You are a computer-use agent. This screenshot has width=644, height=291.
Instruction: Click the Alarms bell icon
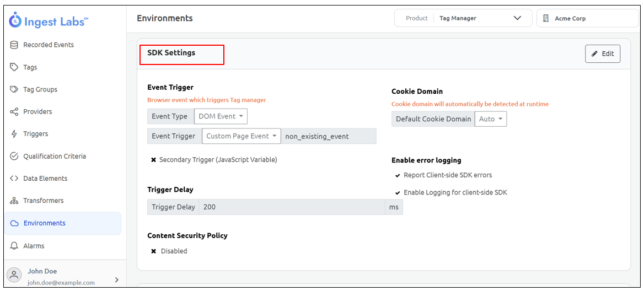(14, 246)
